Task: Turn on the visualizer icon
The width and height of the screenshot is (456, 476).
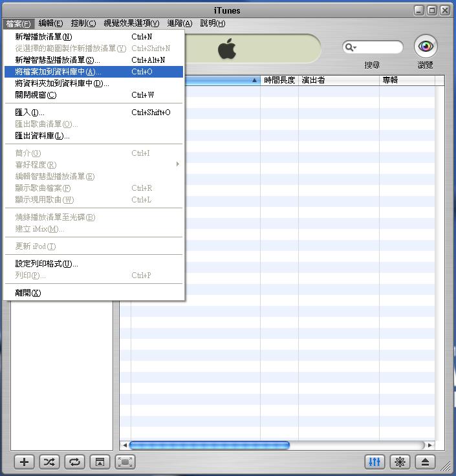Action: (x=400, y=462)
